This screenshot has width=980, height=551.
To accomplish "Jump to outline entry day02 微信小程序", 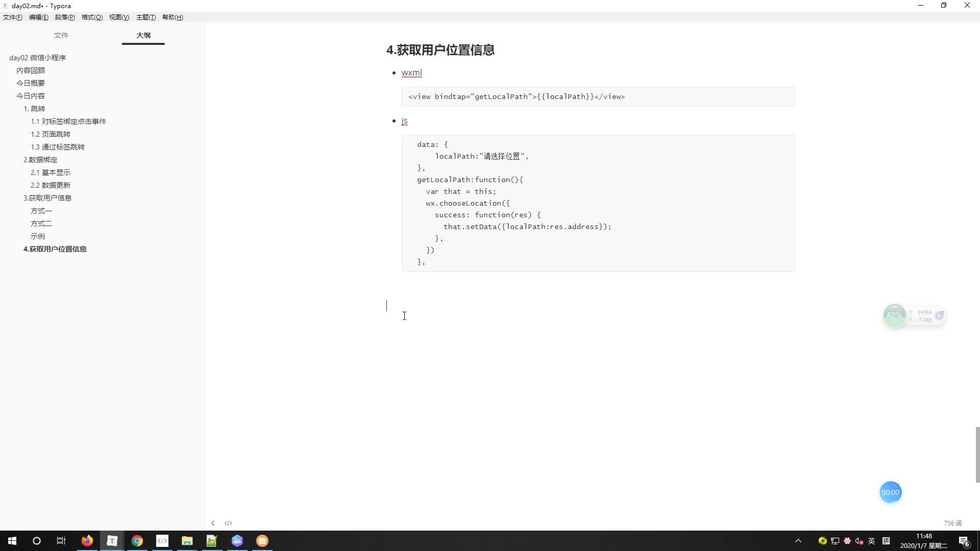I will [38, 58].
